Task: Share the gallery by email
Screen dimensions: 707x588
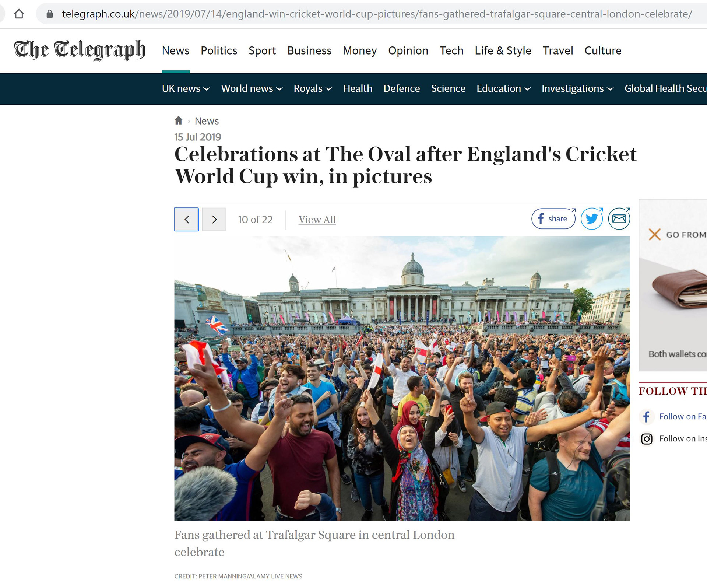Action: tap(619, 219)
